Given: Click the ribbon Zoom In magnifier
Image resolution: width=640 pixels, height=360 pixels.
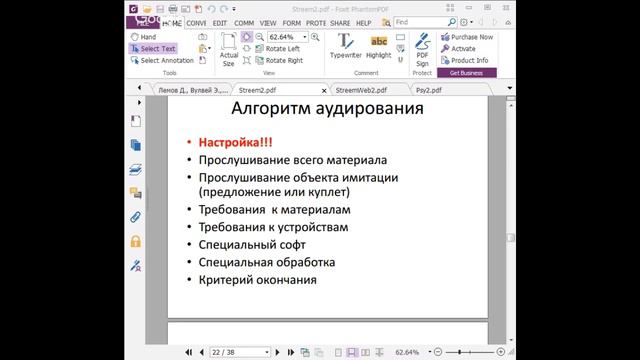Looking at the screenshot, I should (315, 37).
